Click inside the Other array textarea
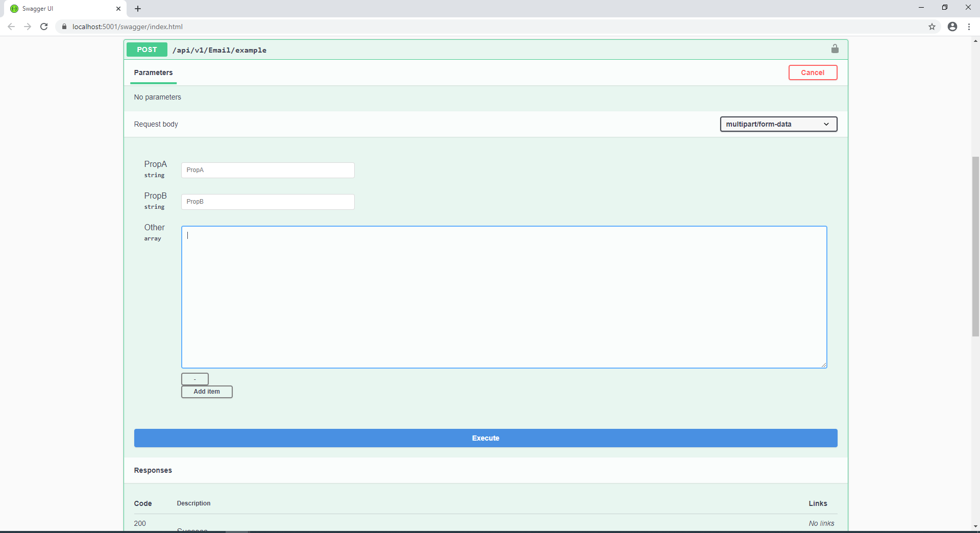Screen dimensions: 980x533 [x=504, y=297]
